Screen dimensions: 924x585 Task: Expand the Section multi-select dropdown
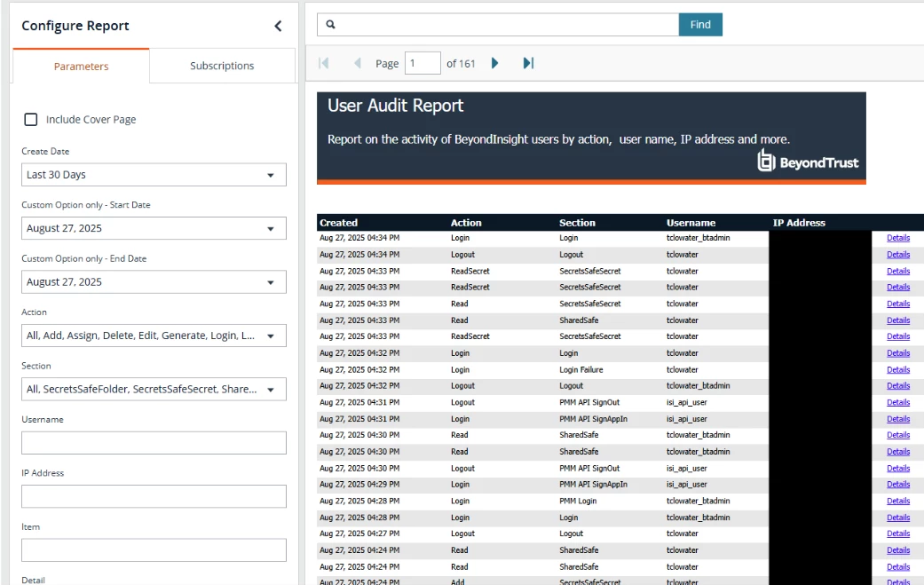point(154,390)
